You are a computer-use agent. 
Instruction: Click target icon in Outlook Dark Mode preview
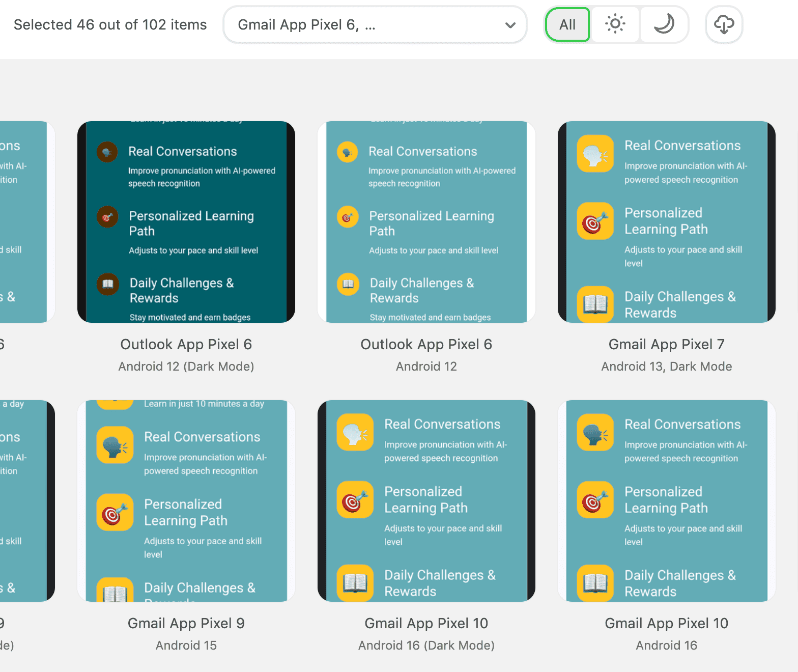pos(107,217)
